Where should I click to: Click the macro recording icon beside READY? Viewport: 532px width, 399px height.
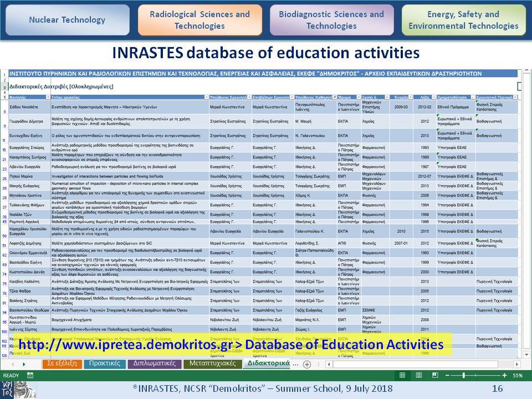pos(30,375)
